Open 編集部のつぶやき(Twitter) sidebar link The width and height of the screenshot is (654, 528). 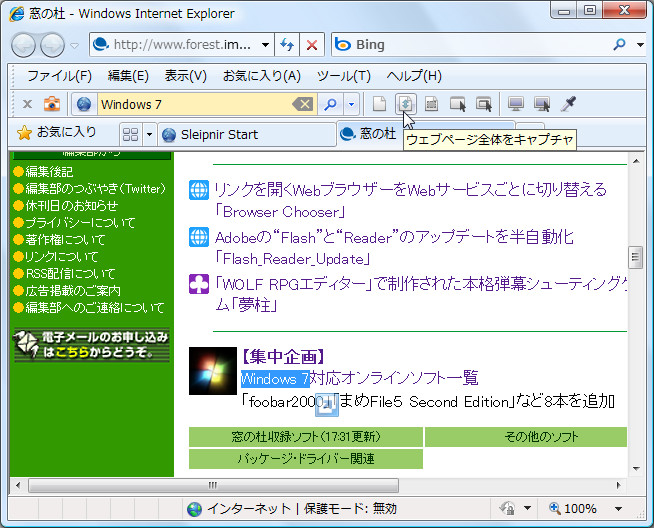pos(96,189)
